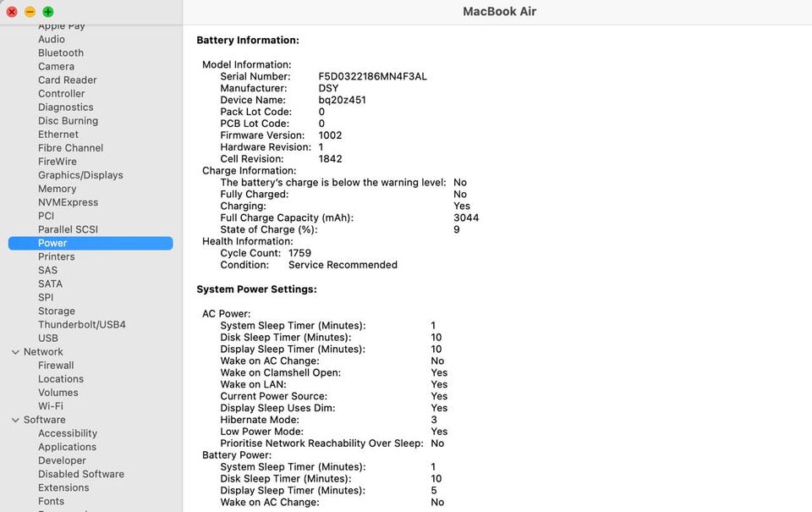
Task: Open SPI in the sidebar
Action: tap(46, 297)
